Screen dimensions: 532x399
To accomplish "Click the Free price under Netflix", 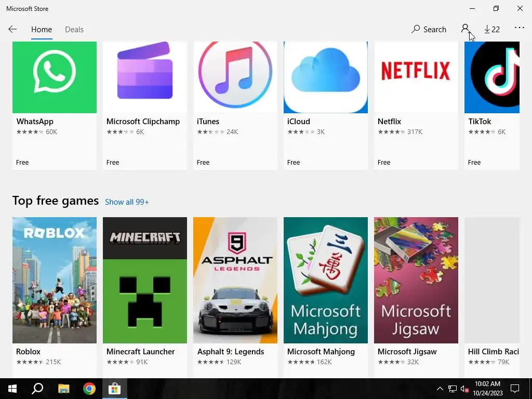I will coord(384,163).
